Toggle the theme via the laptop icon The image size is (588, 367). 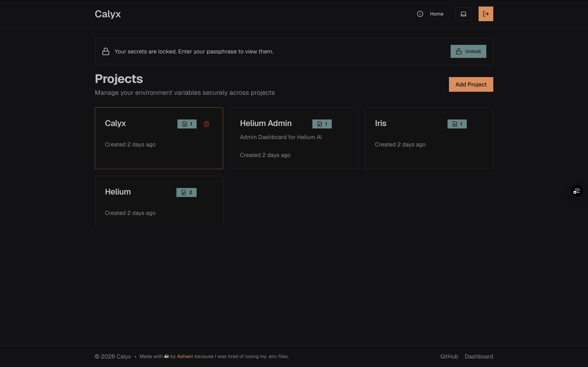(x=463, y=14)
